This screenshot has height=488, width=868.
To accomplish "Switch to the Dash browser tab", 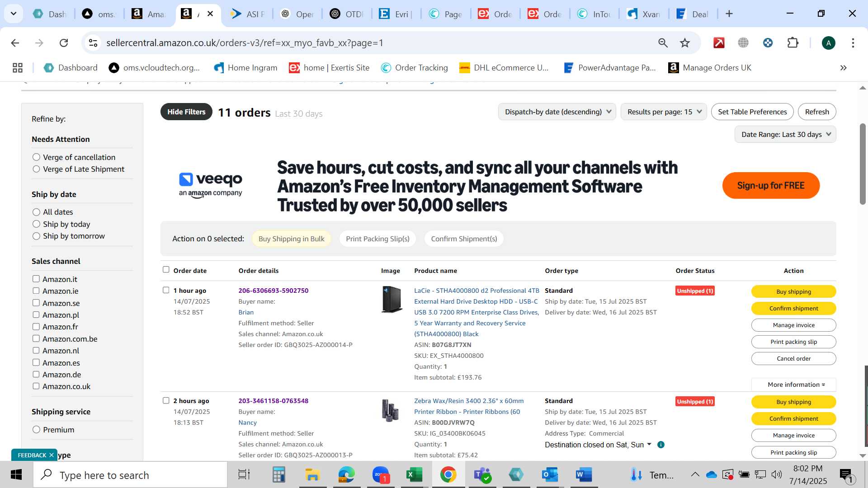I will point(50,14).
